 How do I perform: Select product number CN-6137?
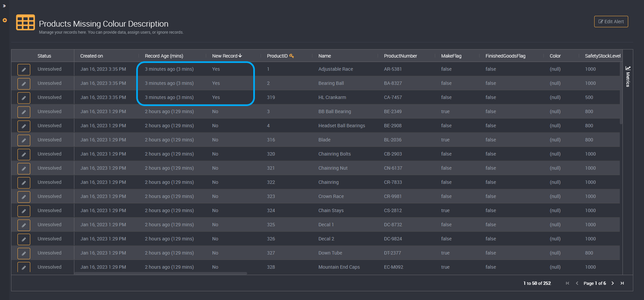(x=393, y=168)
